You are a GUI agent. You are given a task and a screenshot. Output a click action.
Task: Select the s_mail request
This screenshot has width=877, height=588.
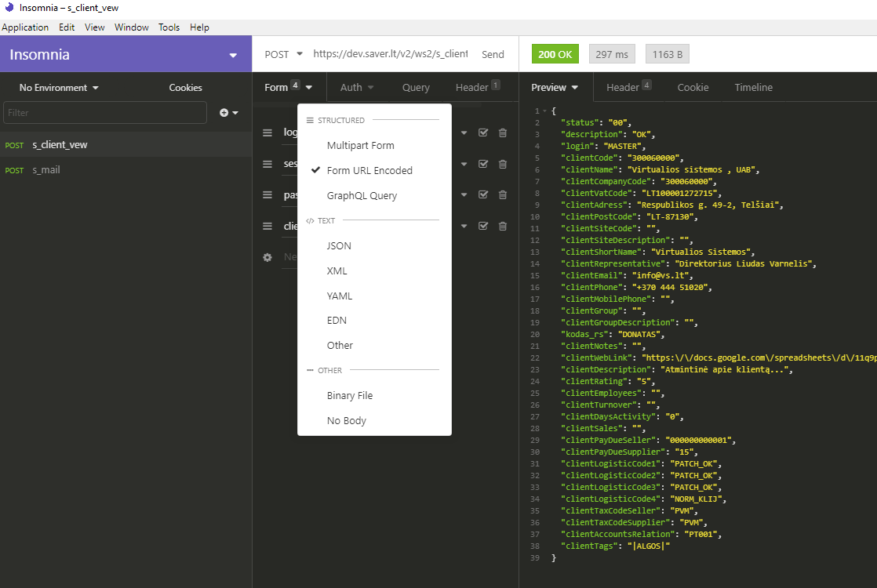[x=126, y=170]
